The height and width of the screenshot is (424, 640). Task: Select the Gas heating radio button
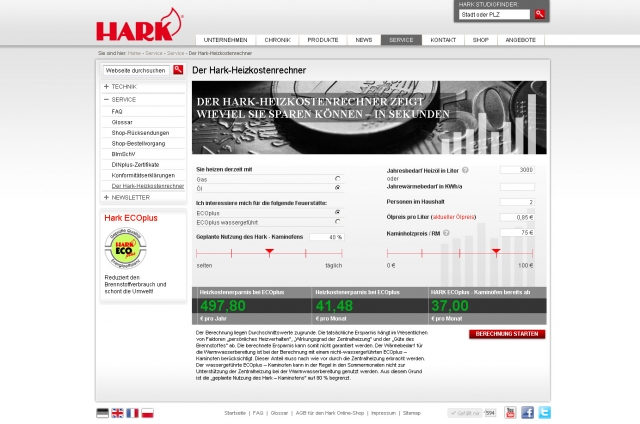(x=338, y=179)
